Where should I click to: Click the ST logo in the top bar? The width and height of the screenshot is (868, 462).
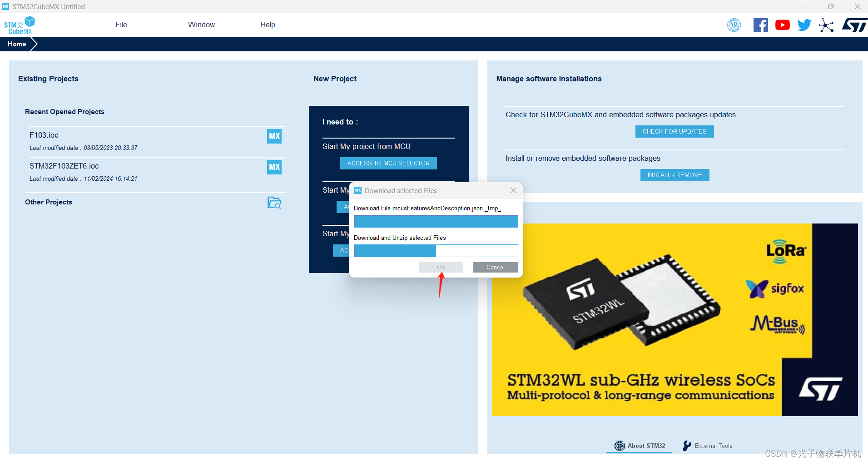click(x=854, y=25)
